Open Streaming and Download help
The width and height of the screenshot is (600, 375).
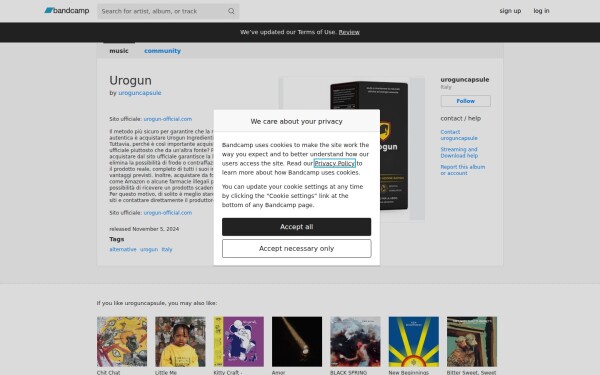point(459,153)
